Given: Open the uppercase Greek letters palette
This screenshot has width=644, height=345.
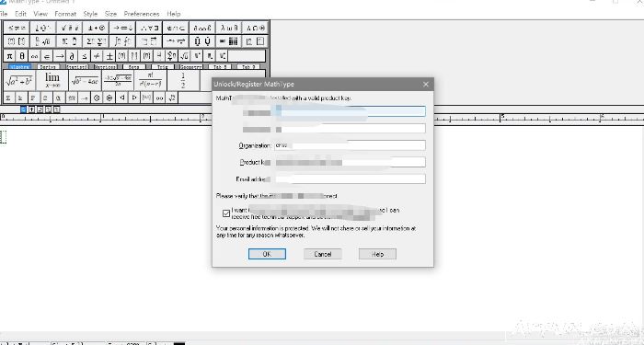Looking at the screenshot, I should click(x=256, y=28).
